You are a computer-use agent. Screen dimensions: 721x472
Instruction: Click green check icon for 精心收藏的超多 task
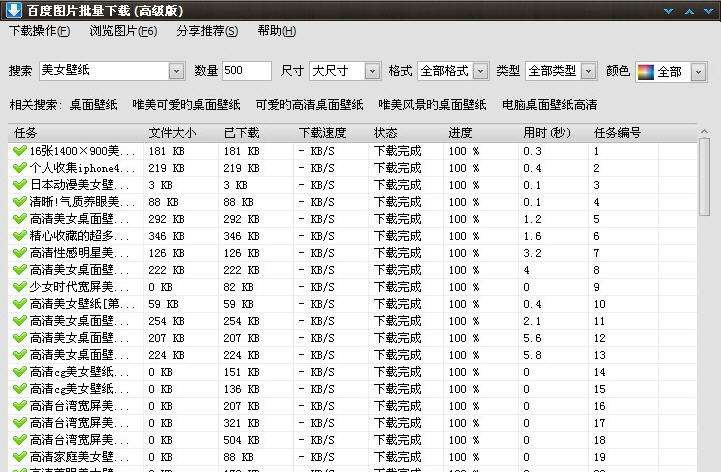point(19,236)
